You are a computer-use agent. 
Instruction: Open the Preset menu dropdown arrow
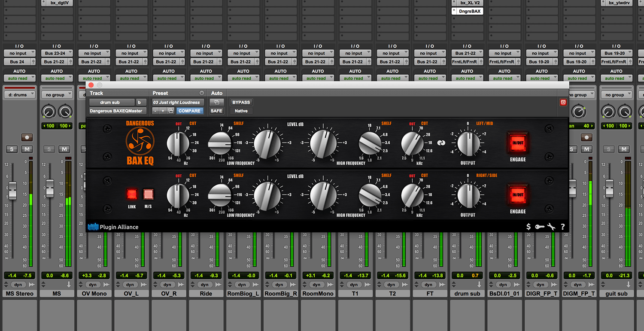[x=201, y=93]
